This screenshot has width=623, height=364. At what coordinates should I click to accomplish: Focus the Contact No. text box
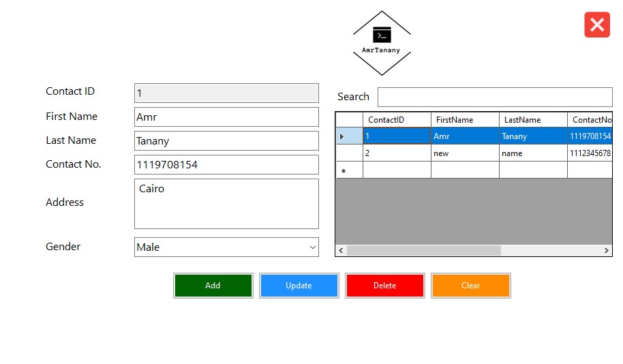[226, 164]
